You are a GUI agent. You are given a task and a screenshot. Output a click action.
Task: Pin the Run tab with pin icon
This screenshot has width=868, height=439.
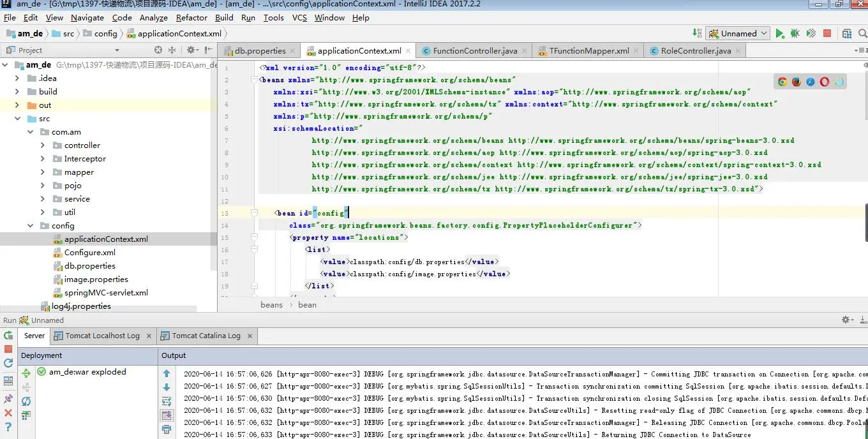(8, 399)
